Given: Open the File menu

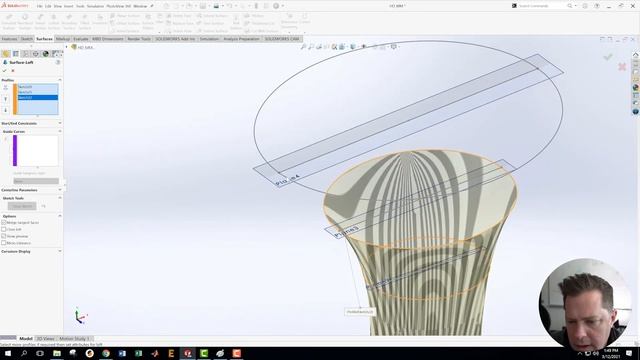Looking at the screenshot, I should (x=40, y=6).
